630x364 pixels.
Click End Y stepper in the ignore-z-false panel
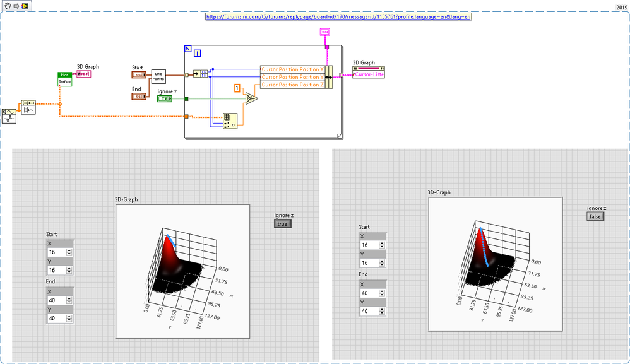382,311
